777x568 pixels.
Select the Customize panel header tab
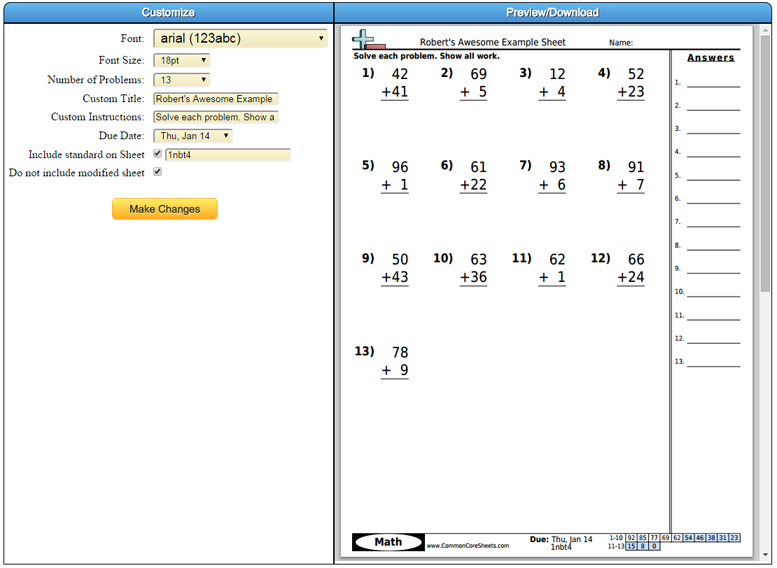(x=168, y=12)
